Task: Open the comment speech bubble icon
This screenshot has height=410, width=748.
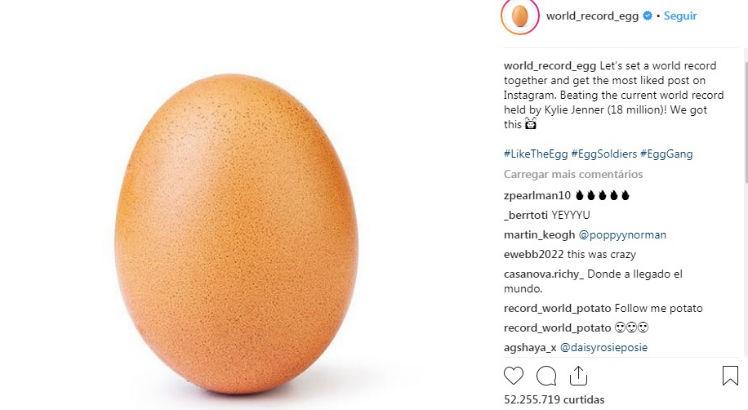Action: click(546, 376)
